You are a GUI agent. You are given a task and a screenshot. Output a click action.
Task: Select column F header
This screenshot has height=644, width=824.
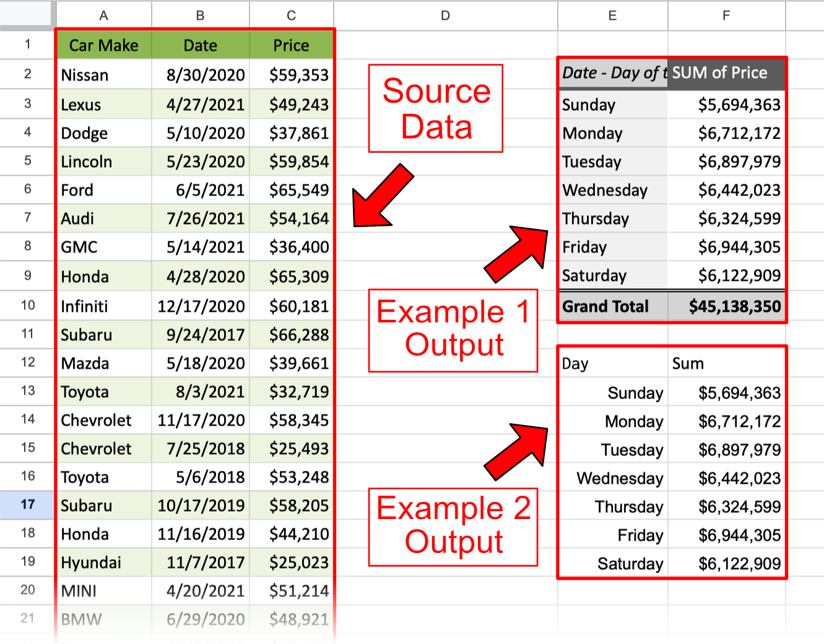coord(726,15)
